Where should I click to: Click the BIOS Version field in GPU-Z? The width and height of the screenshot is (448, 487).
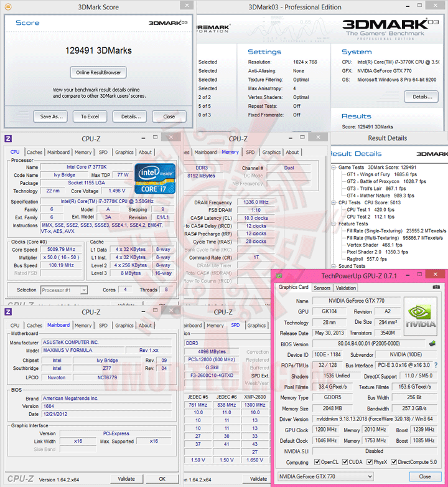click(369, 344)
